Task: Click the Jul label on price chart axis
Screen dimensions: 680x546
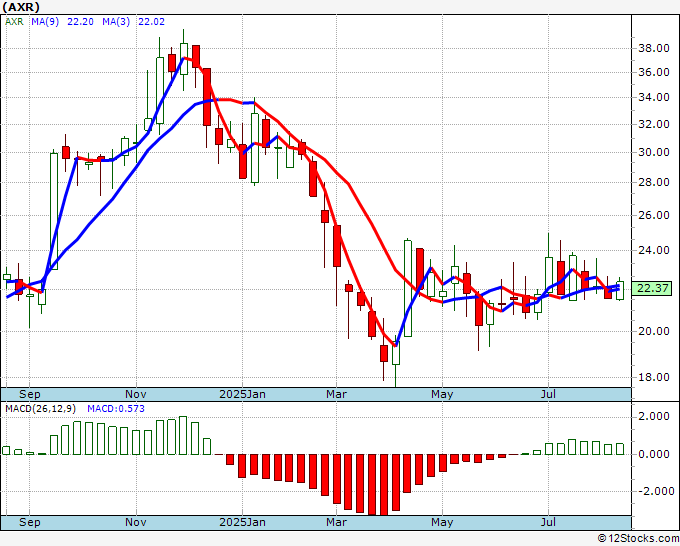Action: pos(549,394)
